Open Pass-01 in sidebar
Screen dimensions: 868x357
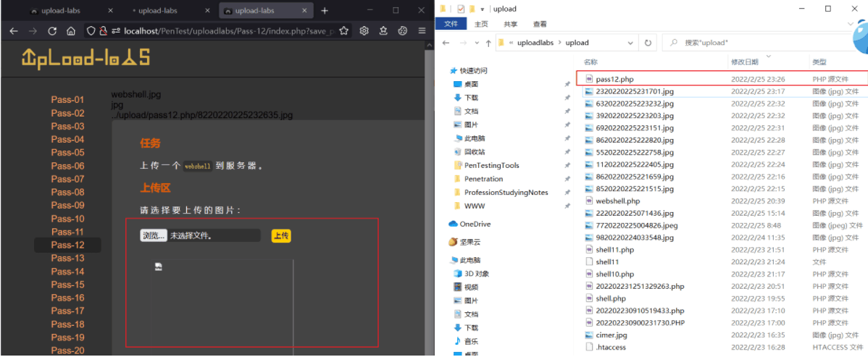pos(67,100)
